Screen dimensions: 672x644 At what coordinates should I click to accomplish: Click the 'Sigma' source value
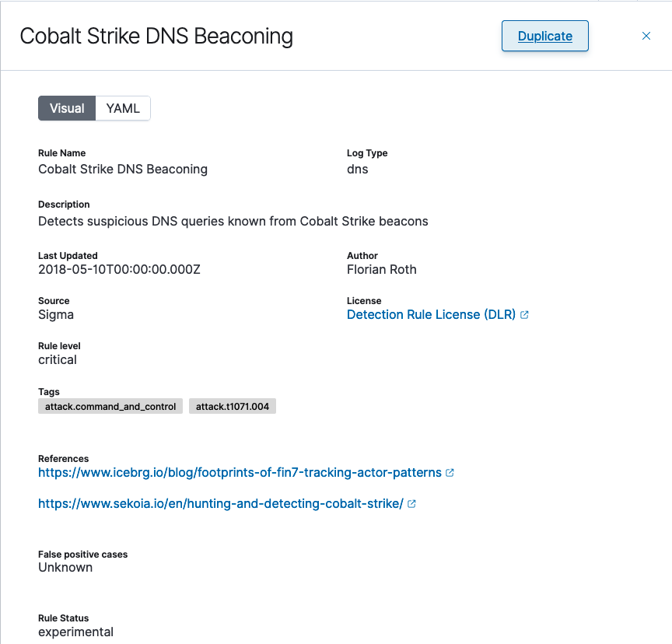pos(56,315)
